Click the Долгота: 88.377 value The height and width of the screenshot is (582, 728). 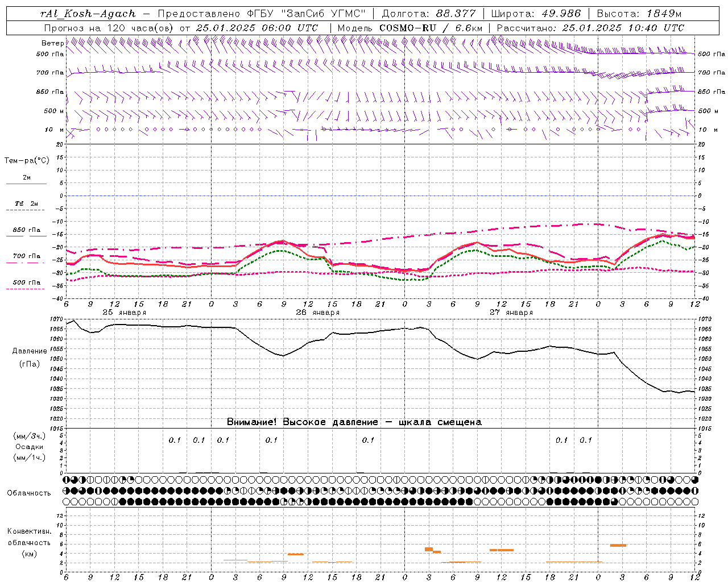pos(428,14)
